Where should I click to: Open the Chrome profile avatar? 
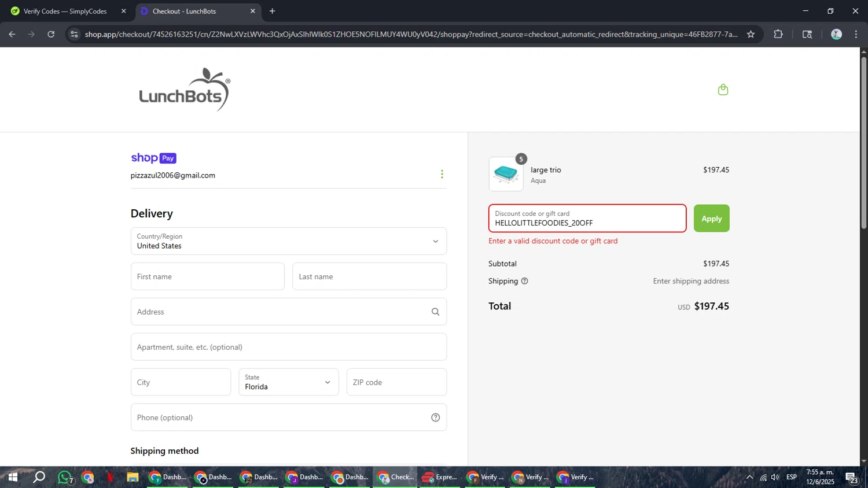[836, 34]
